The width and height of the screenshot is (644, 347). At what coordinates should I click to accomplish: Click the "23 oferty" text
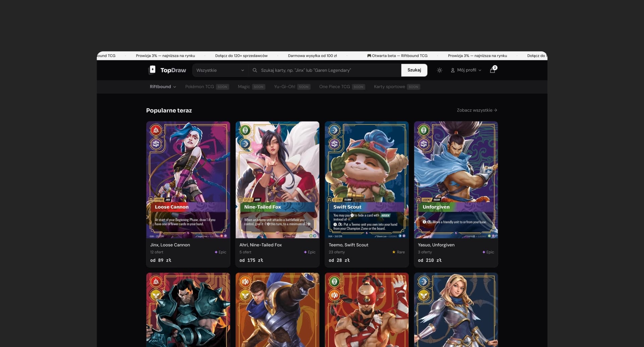tap(337, 252)
